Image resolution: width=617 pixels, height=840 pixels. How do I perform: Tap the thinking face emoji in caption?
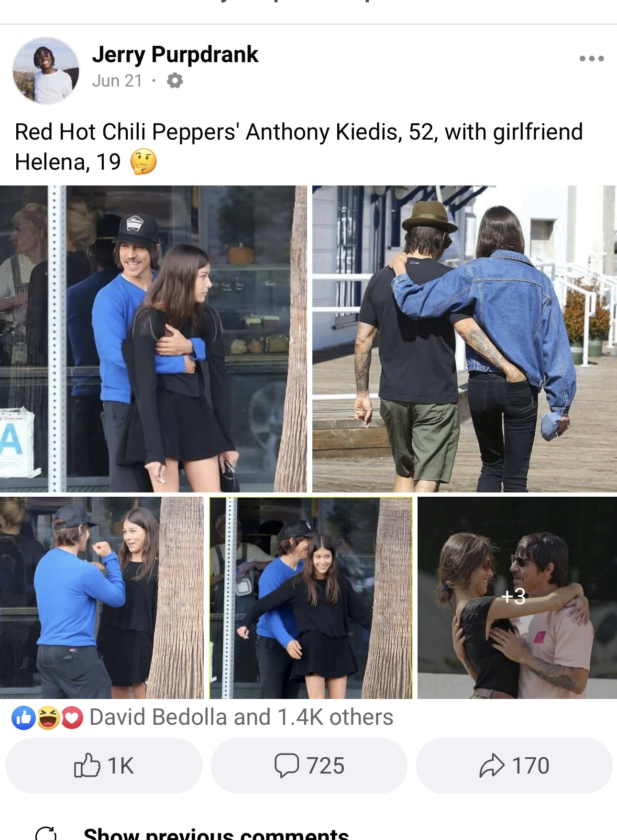[x=143, y=162]
